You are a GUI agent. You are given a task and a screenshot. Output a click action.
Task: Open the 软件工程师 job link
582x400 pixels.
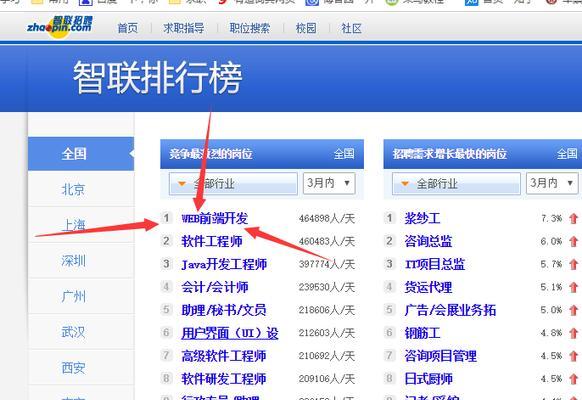click(212, 241)
